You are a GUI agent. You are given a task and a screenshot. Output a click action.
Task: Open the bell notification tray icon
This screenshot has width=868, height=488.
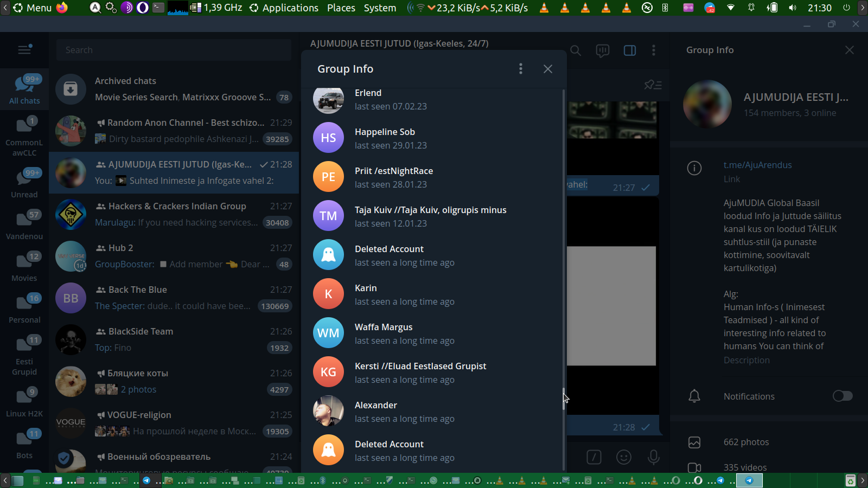click(x=751, y=8)
